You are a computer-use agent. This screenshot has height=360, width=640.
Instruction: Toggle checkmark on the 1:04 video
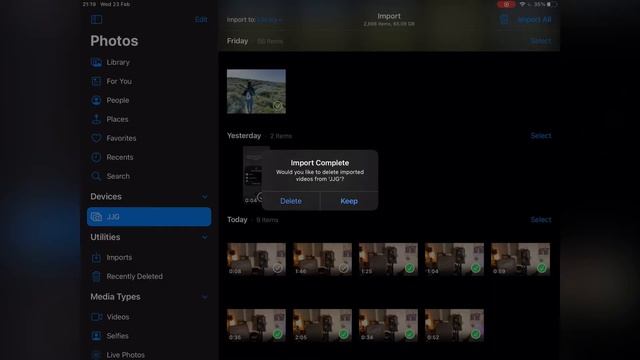pyautogui.click(x=476, y=268)
